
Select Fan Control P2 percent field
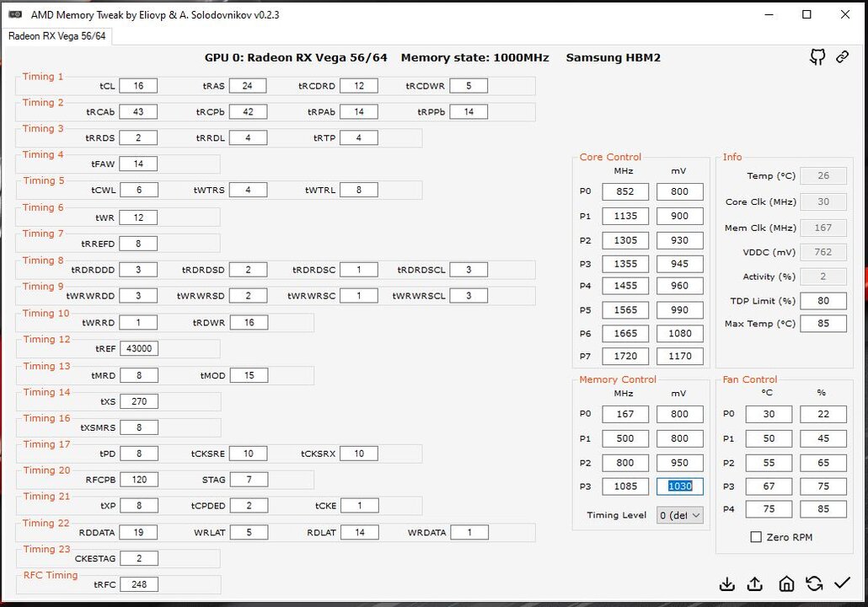pos(823,463)
